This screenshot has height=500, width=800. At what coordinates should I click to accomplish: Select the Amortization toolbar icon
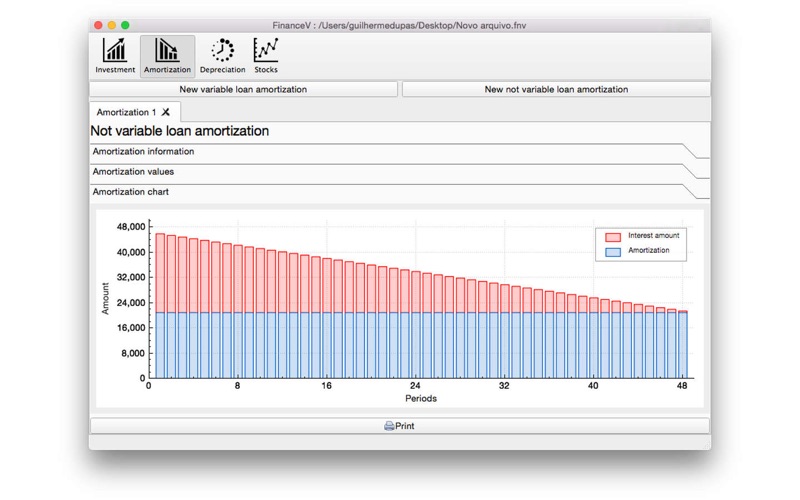coord(167,56)
